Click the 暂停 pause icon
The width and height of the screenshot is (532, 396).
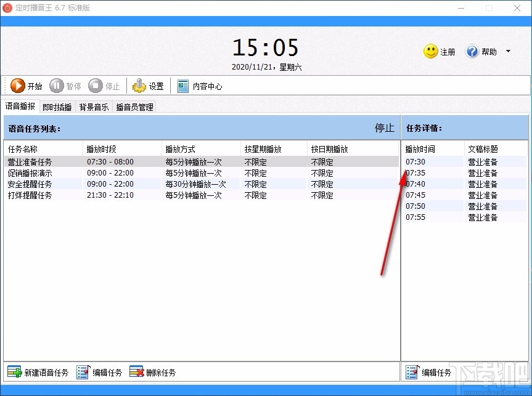click(57, 86)
